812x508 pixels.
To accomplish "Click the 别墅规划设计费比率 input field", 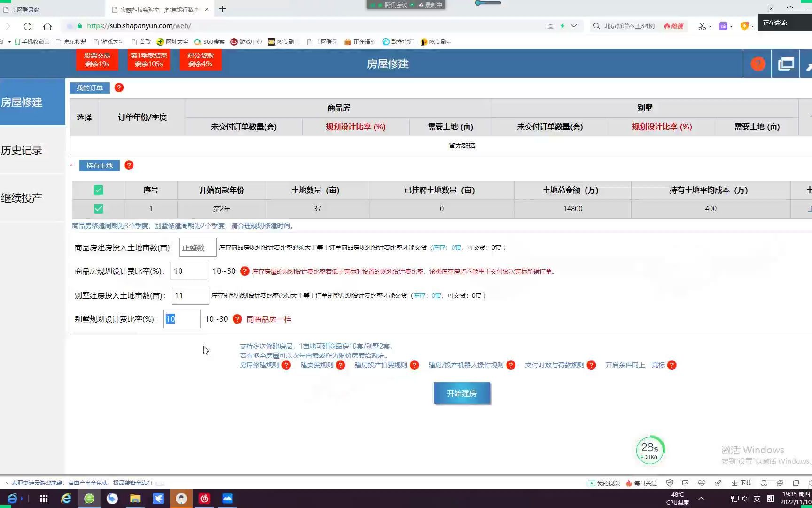I will pyautogui.click(x=181, y=319).
